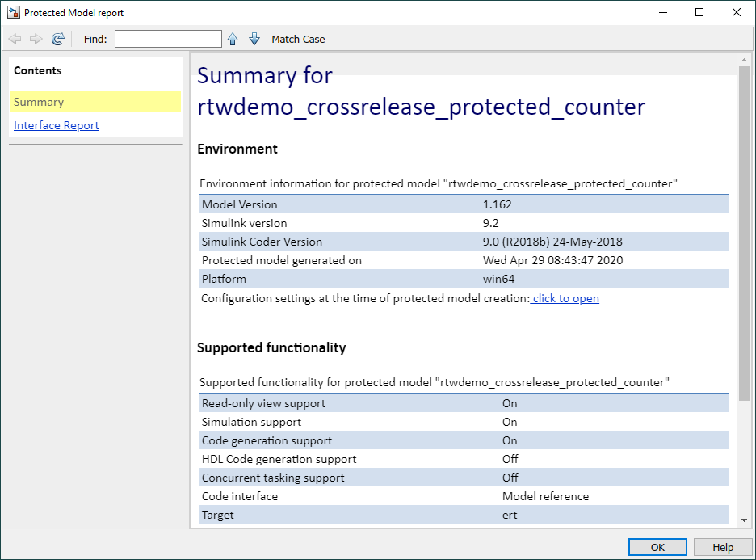Open the Interface Report link
The image size is (756, 560).
(x=57, y=125)
